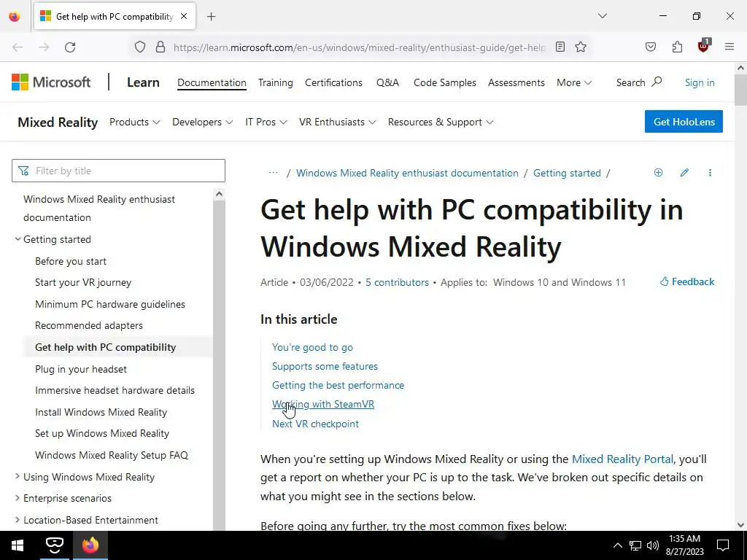Click the forward navigation arrow
The height and width of the screenshot is (560, 747).
click(x=44, y=47)
